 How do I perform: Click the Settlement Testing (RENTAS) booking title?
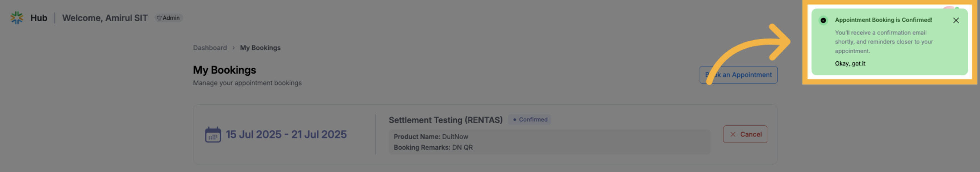click(x=445, y=120)
